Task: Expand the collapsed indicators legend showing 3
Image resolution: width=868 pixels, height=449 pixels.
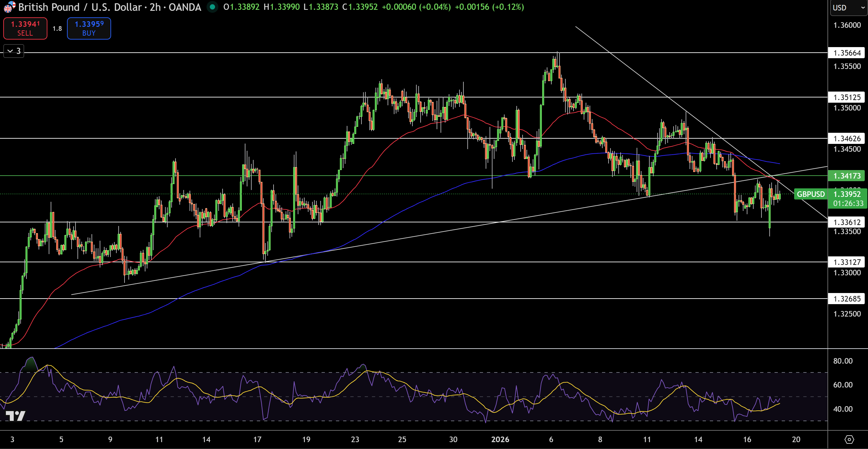Action: coord(14,51)
